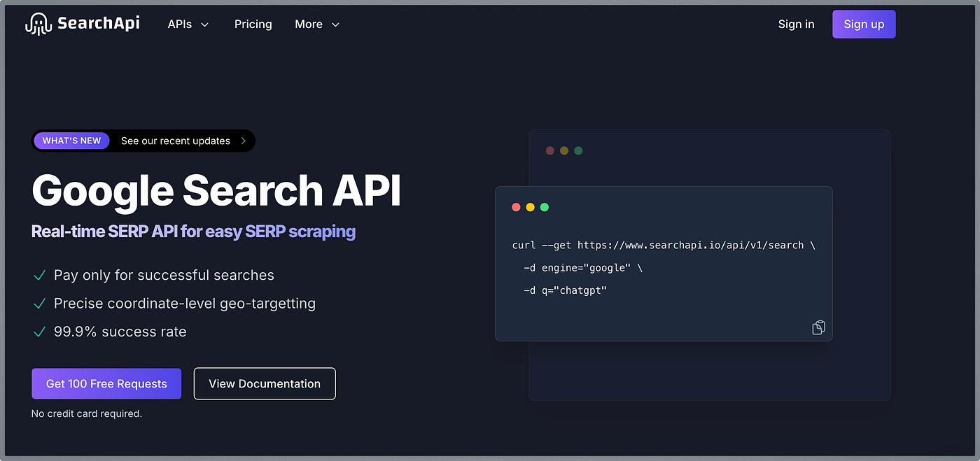Click arrow chevron after See our recent updates
This screenshot has width=980, height=461.
243,141
